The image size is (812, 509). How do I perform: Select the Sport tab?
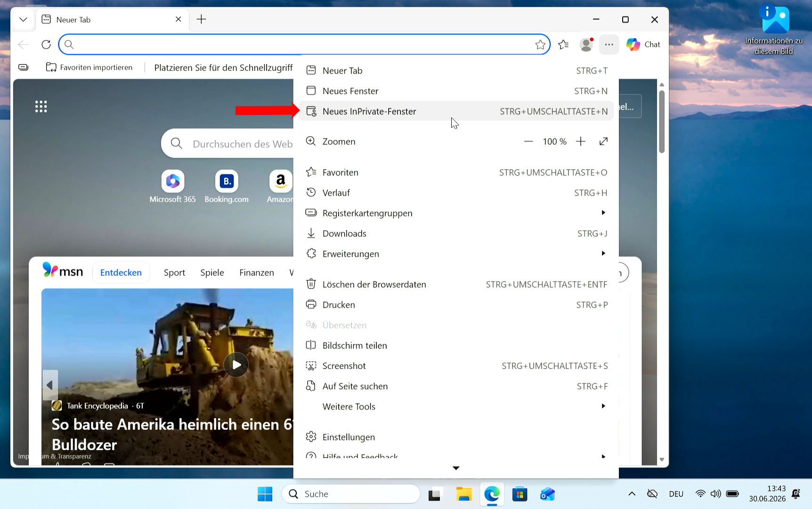[x=174, y=272]
